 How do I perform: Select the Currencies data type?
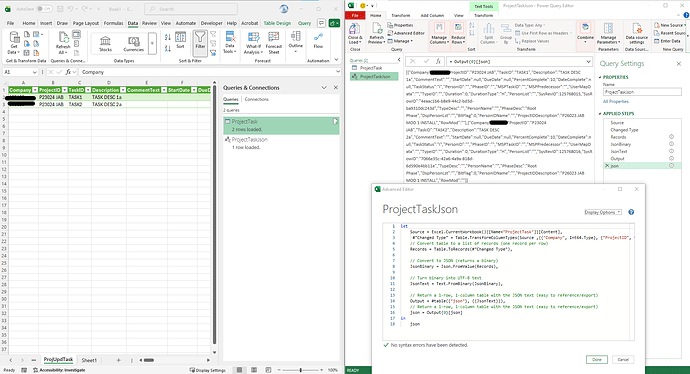133,44
